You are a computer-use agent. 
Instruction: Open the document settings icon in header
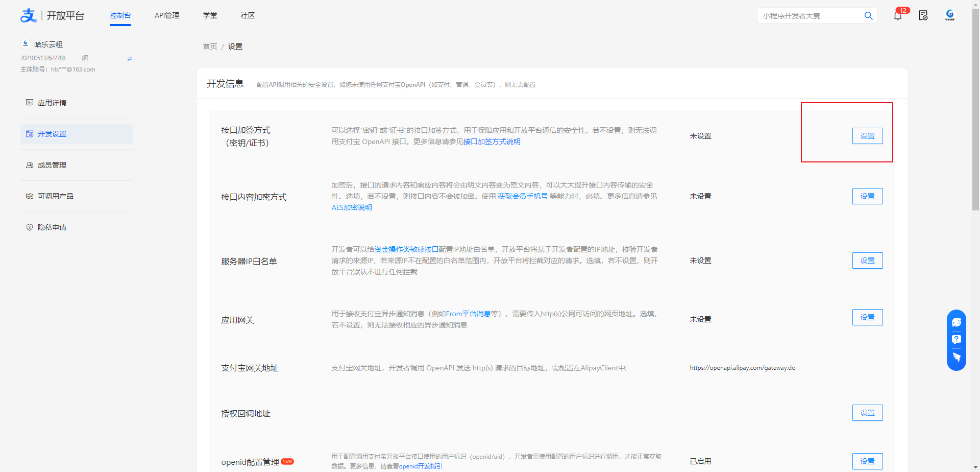[x=923, y=16]
